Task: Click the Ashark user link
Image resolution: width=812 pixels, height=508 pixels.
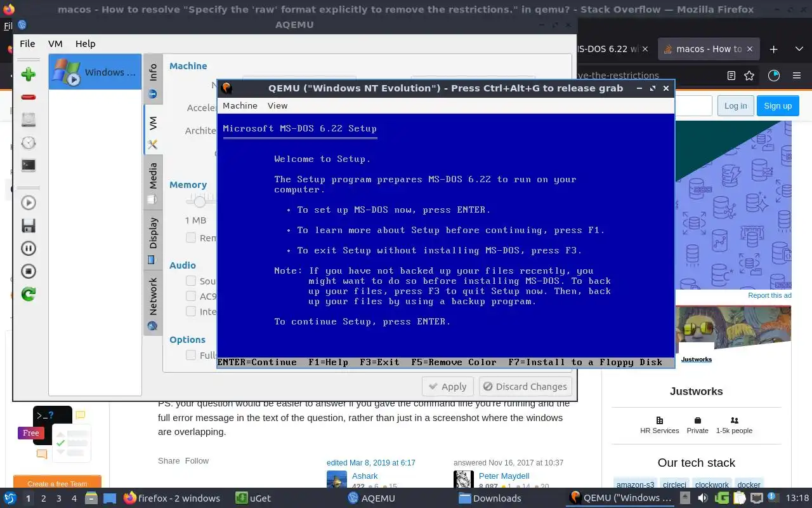Action: pos(365,476)
